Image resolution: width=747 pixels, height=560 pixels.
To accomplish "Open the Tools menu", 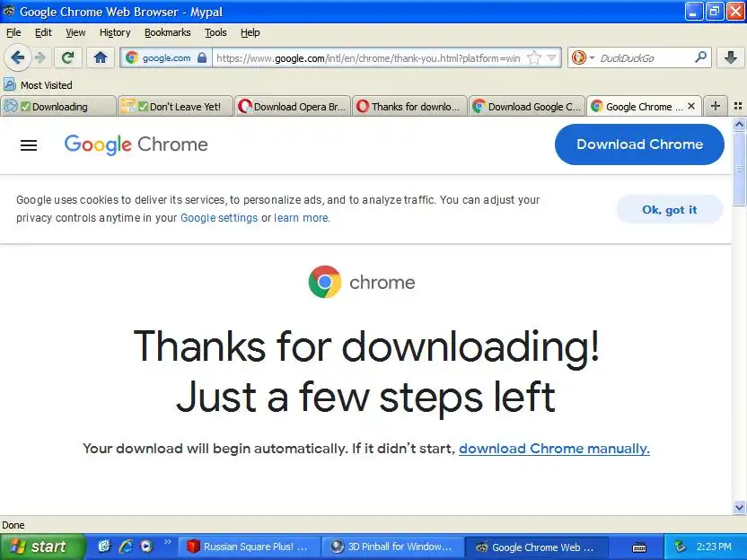I will (x=215, y=32).
